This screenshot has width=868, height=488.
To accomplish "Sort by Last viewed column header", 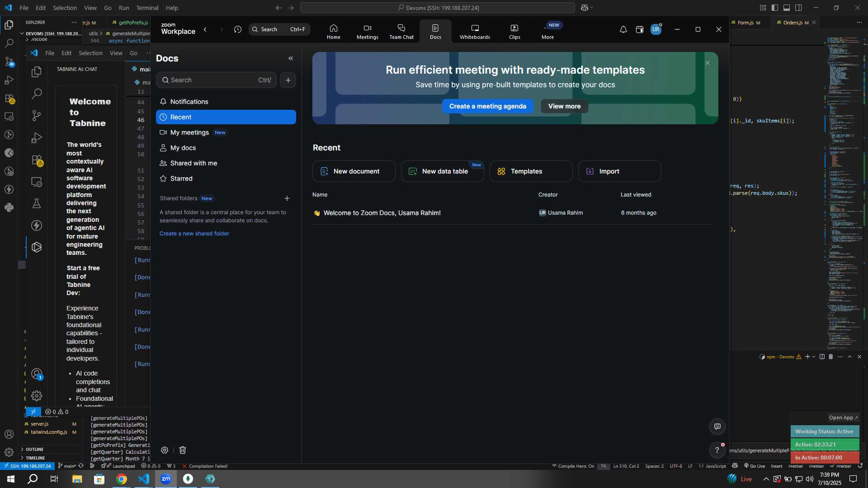I will coord(636,195).
